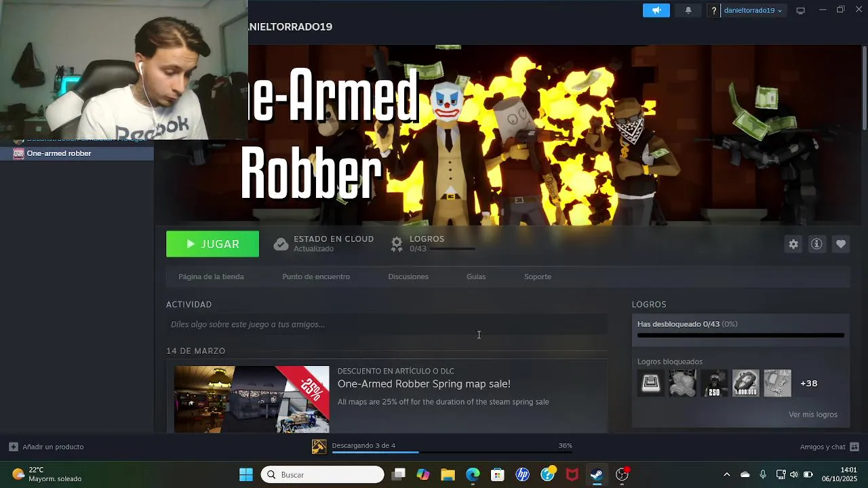
Task: Click the Estado en Cloud icon
Action: point(281,244)
